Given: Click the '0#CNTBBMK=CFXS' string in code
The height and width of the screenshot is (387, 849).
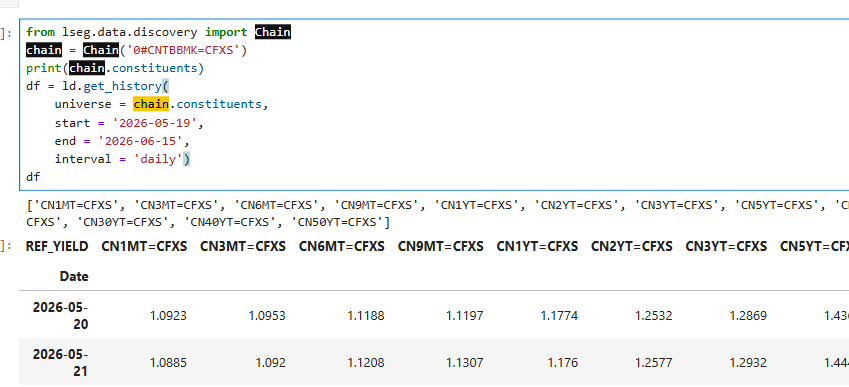Looking at the screenshot, I should [183, 50].
